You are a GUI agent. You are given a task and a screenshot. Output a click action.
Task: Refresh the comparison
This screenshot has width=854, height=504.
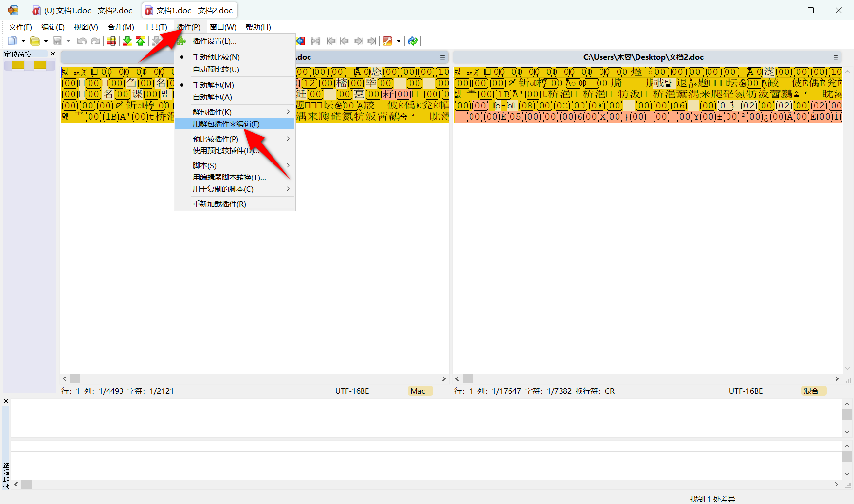pyautogui.click(x=412, y=41)
